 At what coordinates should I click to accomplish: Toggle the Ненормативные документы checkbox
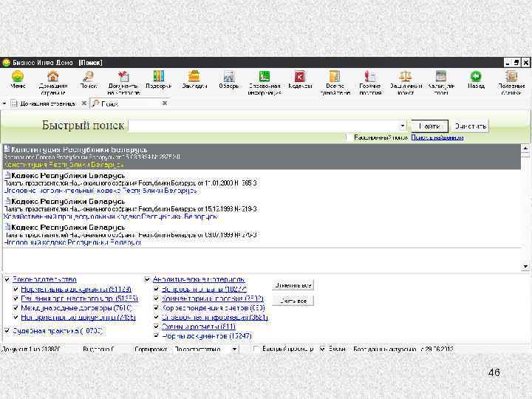(16, 318)
